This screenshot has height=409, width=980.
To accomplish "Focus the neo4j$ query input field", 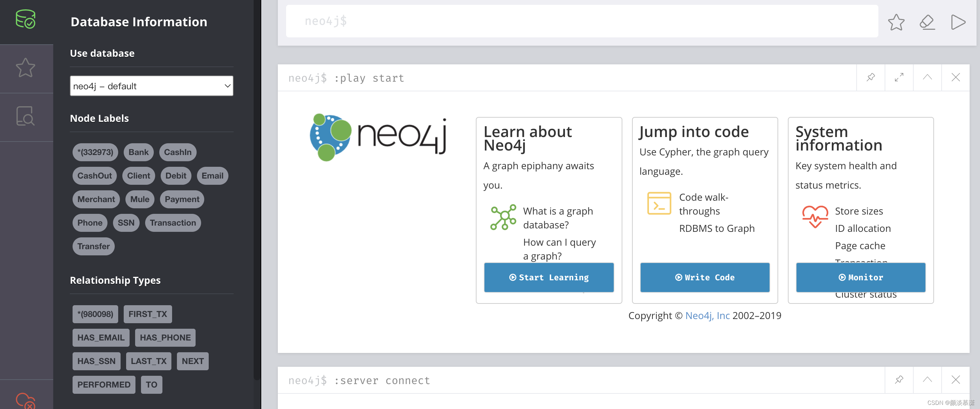I will 581,21.
